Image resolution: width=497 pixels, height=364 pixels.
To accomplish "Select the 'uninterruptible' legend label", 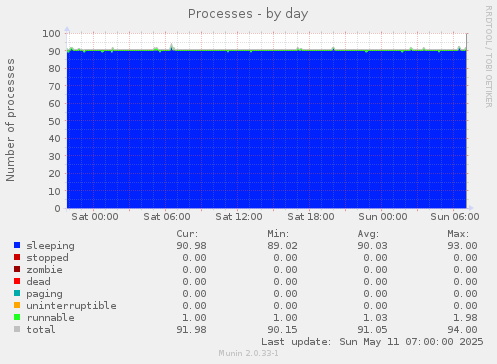I will [x=71, y=306].
